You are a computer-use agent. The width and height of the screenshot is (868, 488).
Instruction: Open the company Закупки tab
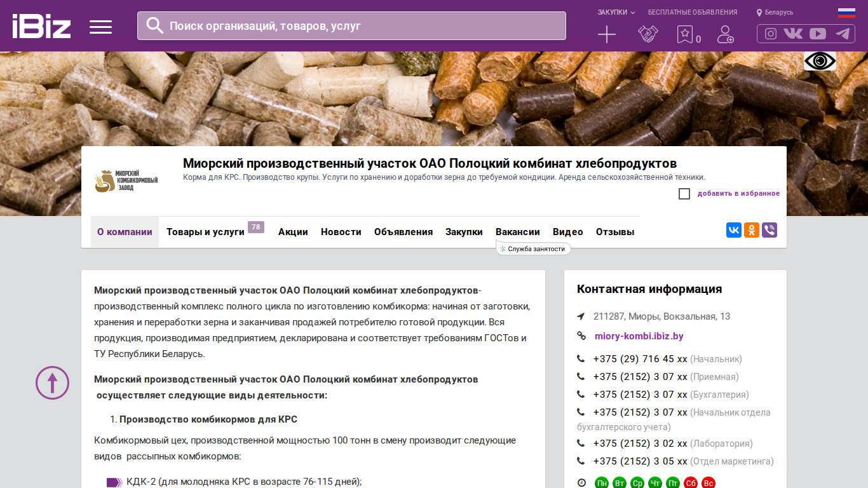[x=464, y=232]
